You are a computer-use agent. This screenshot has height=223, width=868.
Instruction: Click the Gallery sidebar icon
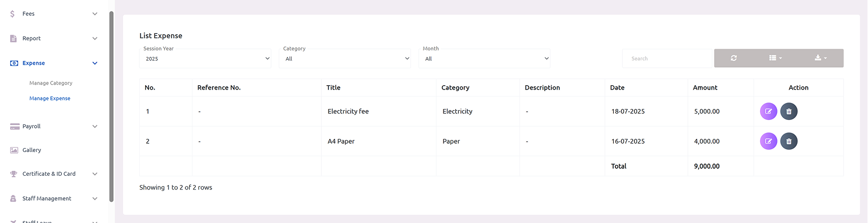click(14, 150)
